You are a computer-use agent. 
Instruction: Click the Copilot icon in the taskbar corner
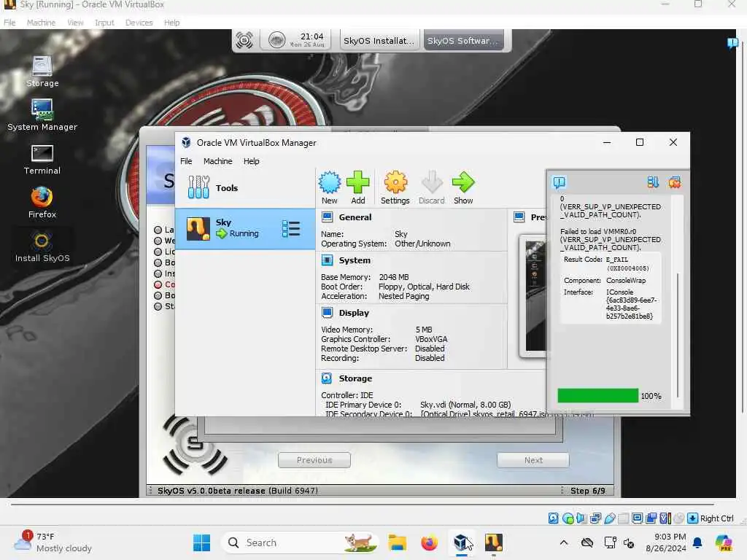(724, 542)
